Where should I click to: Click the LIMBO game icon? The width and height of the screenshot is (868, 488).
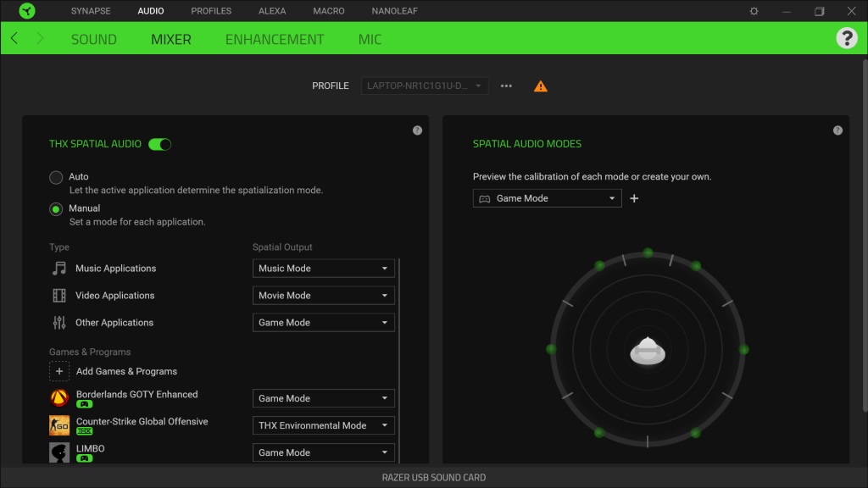click(x=59, y=452)
